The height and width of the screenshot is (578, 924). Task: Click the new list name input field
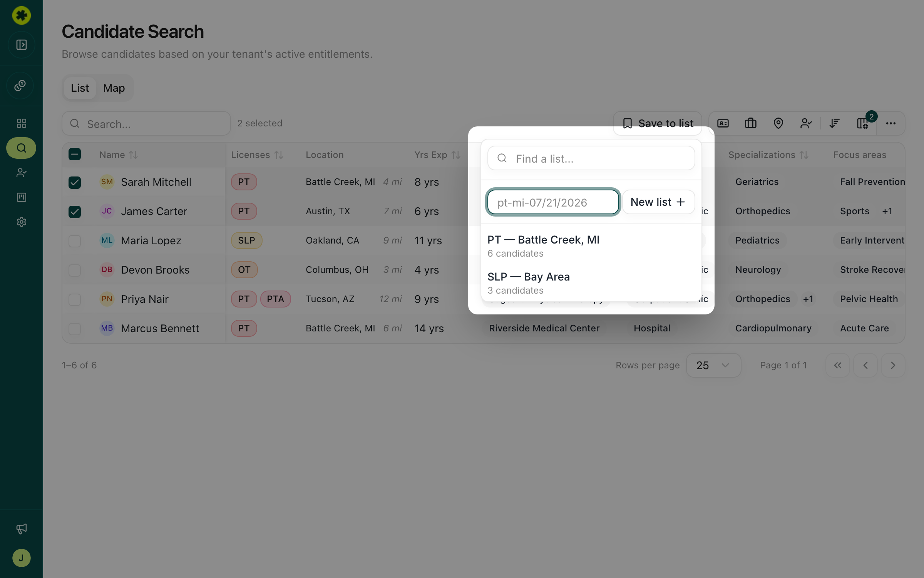553,202
